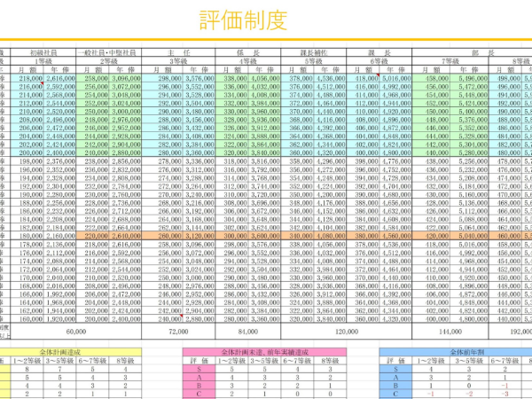Select the 年俸 header under 4等級
532x399 pixels.
264,69
